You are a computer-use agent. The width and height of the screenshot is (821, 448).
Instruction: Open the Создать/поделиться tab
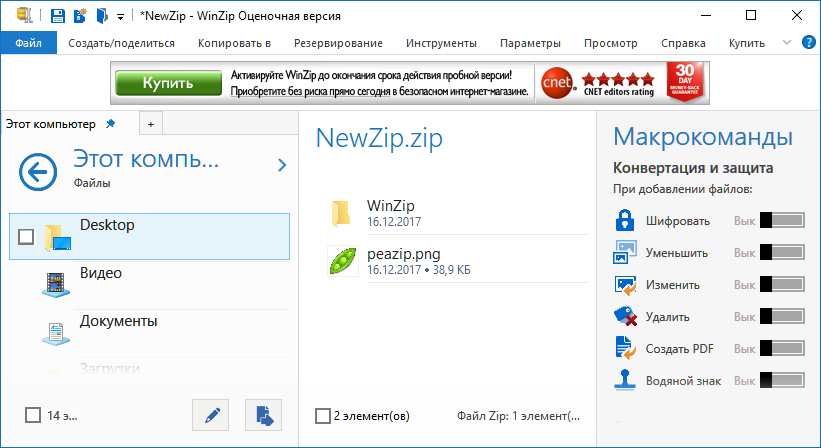(121, 43)
